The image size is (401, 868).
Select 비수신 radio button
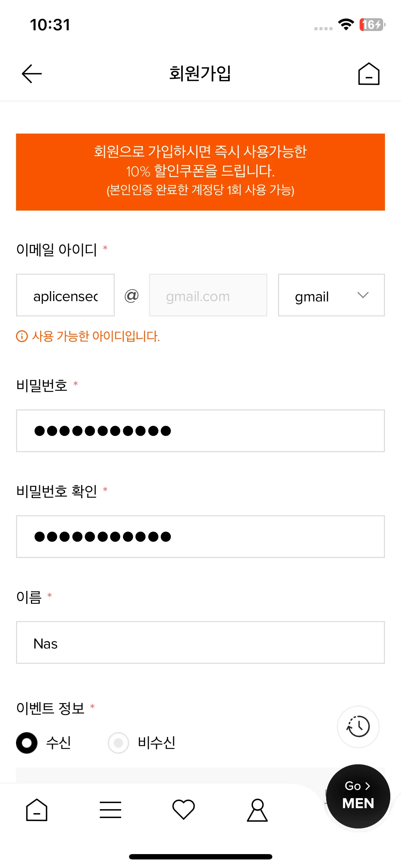118,743
